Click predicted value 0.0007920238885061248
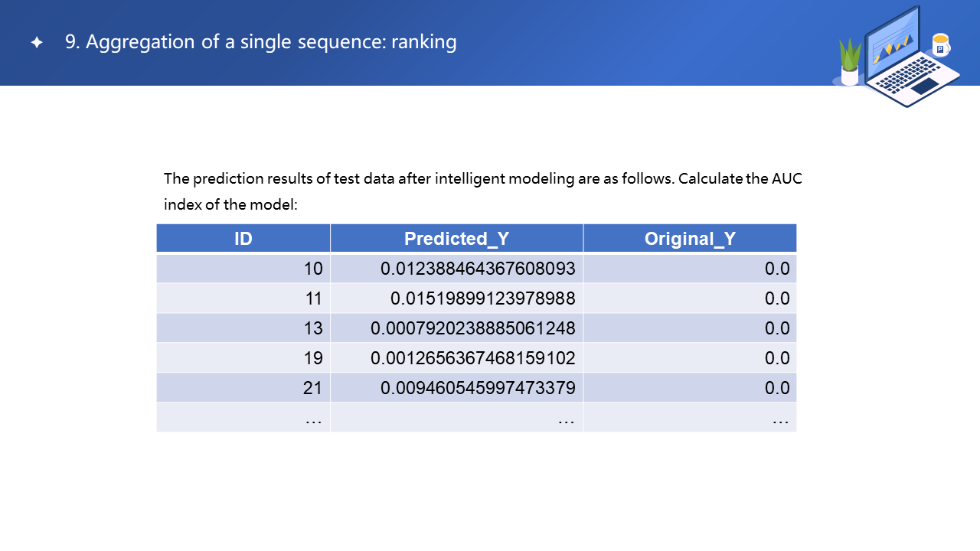This screenshot has width=980, height=551. coord(473,328)
